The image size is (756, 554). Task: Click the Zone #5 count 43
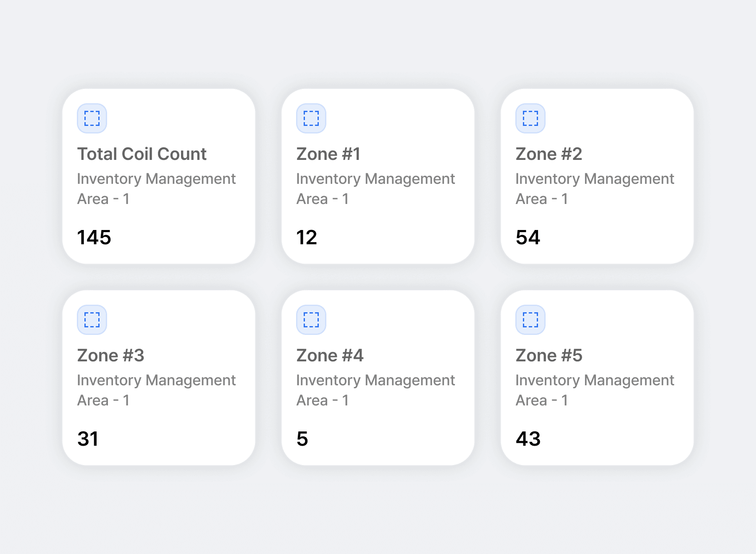[528, 439]
